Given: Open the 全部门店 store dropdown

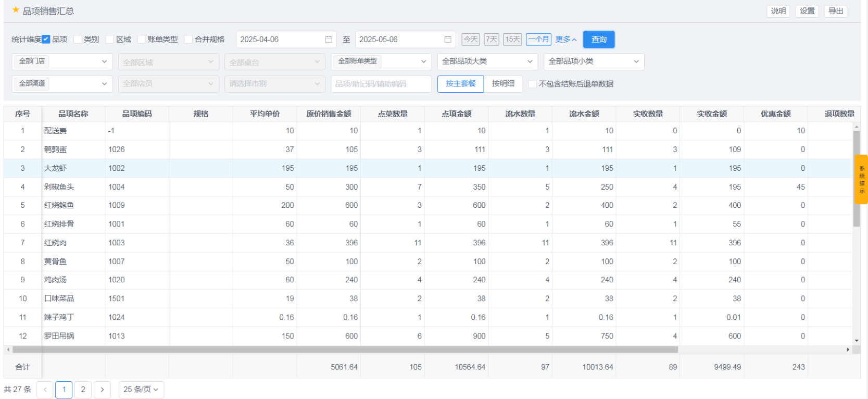Looking at the screenshot, I should (x=62, y=61).
